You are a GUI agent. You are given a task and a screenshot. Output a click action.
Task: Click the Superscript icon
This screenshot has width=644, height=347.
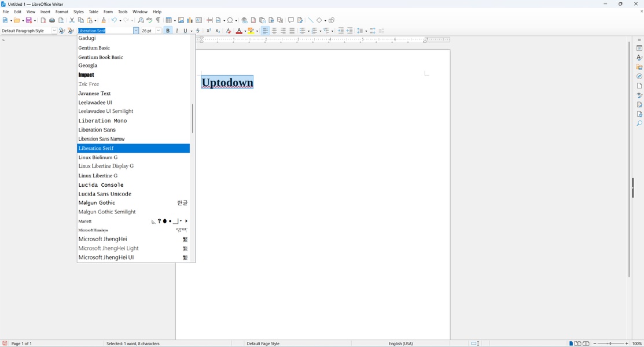click(x=209, y=31)
